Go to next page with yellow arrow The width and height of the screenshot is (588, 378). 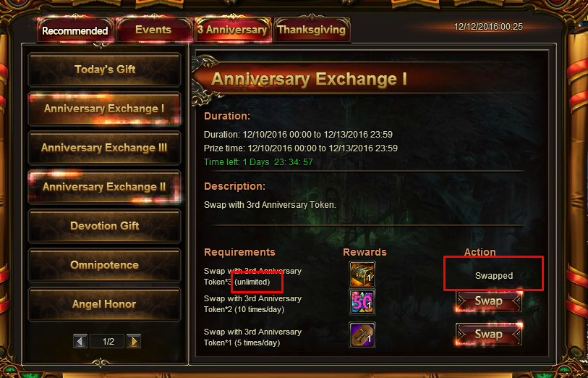click(x=134, y=341)
